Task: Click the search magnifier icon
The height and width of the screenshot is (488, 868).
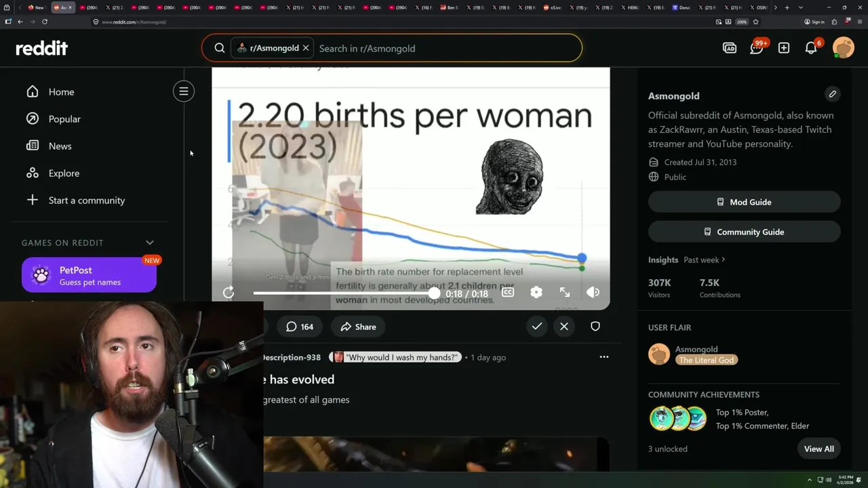Action: pyautogui.click(x=220, y=48)
